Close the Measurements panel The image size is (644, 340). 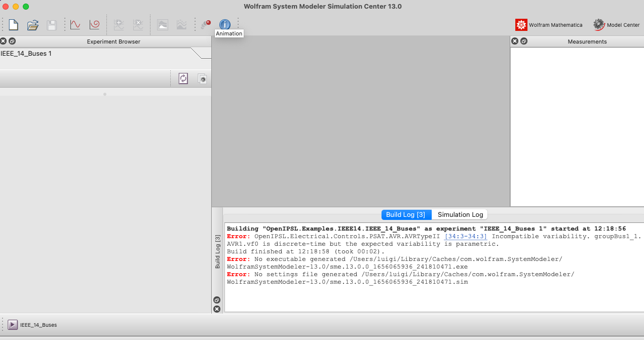pyautogui.click(x=515, y=41)
